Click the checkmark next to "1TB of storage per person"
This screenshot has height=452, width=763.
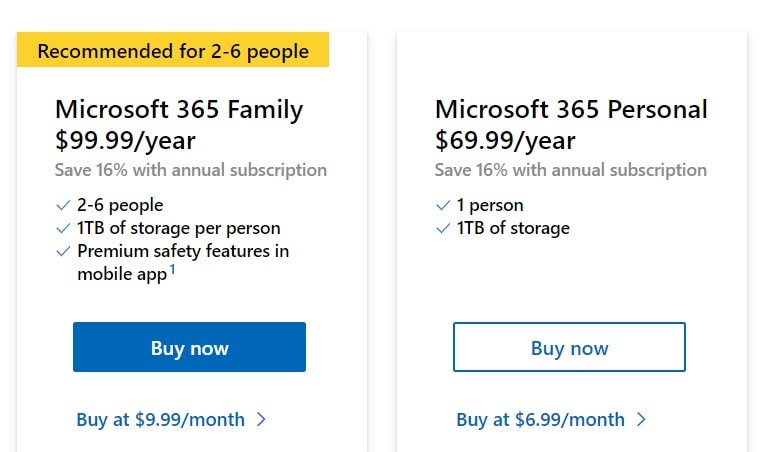coord(62,229)
